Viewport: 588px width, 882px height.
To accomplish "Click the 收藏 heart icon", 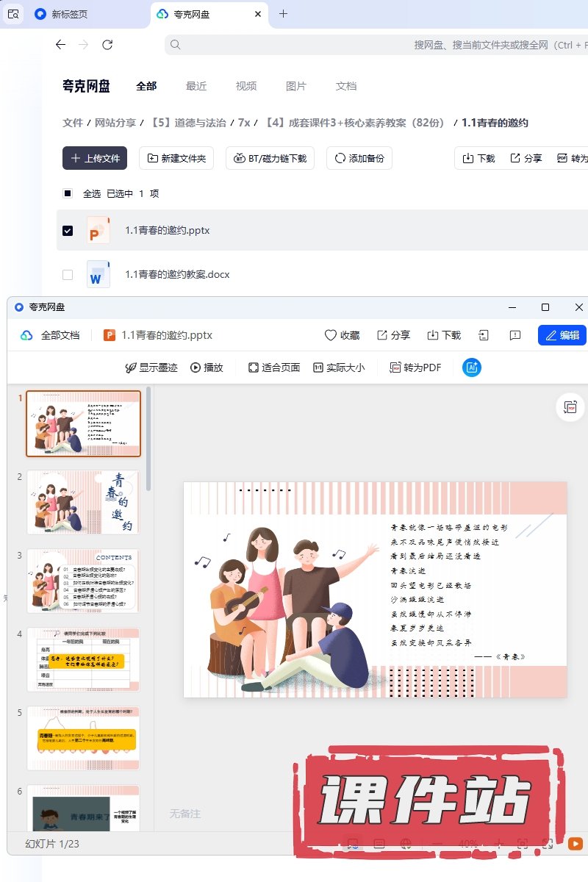I will pos(331,335).
